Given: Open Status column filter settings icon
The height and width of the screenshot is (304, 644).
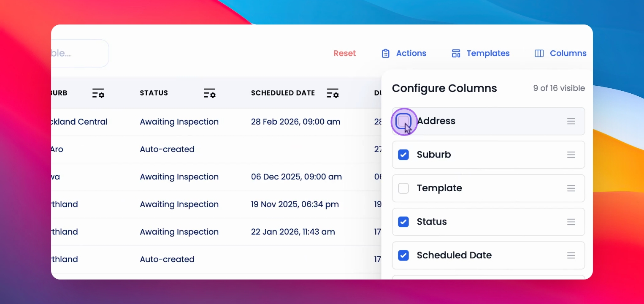Looking at the screenshot, I should 209,93.
